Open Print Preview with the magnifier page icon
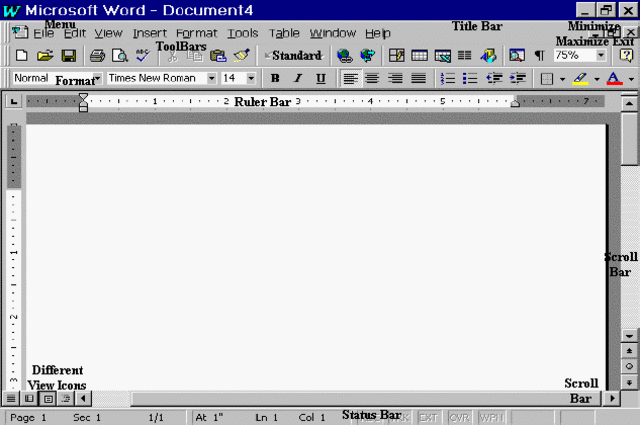 [x=120, y=55]
